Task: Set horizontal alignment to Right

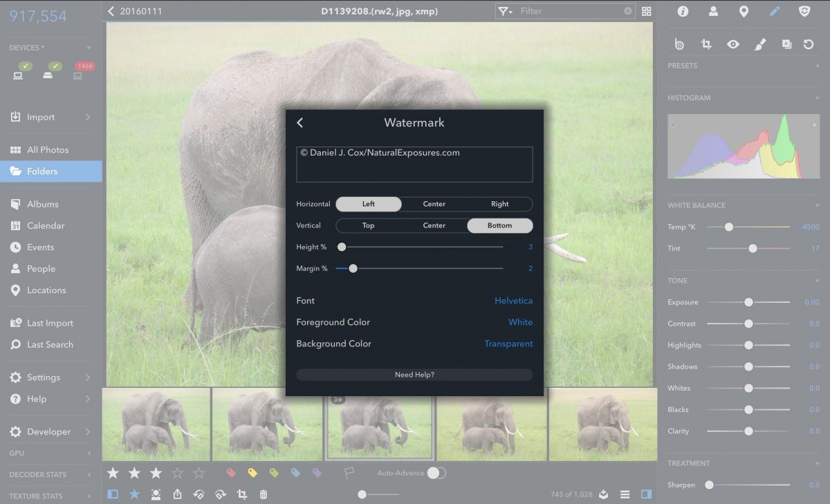Action: click(499, 204)
